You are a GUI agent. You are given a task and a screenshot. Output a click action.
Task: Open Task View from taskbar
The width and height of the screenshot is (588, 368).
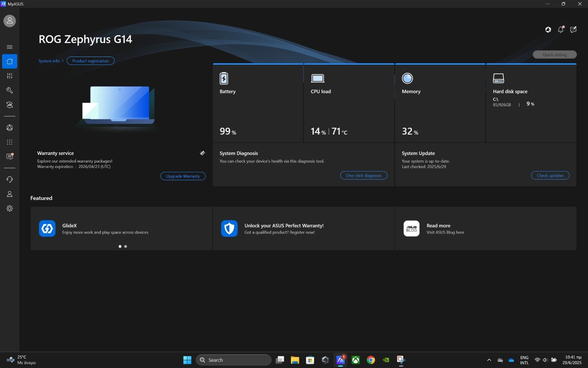click(x=280, y=360)
